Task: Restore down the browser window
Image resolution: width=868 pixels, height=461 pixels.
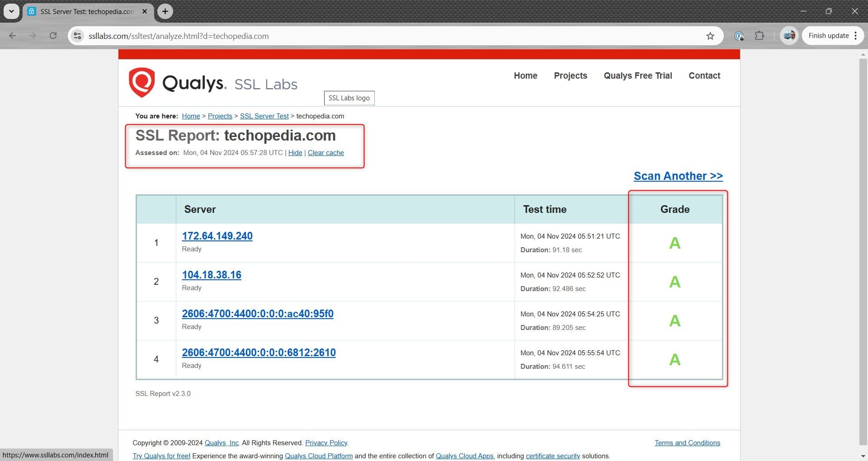Action: (x=829, y=11)
